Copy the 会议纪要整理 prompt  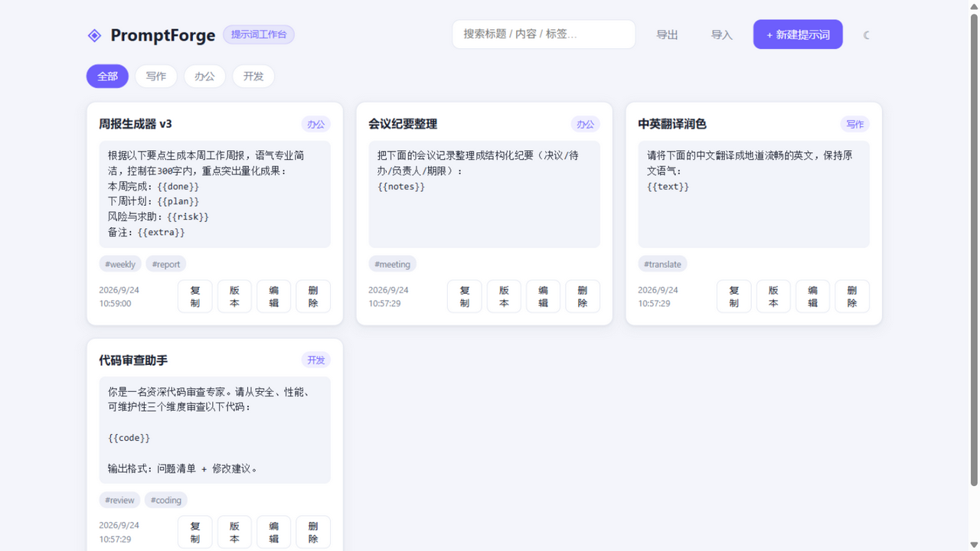click(x=465, y=296)
